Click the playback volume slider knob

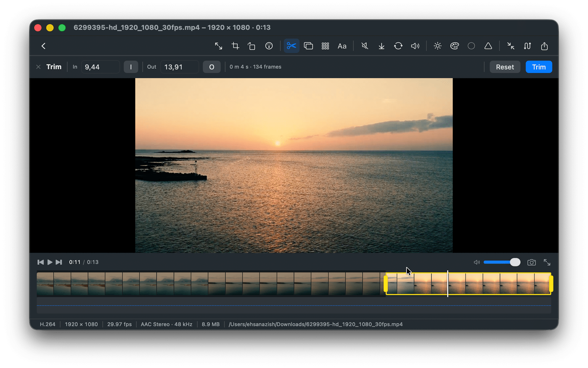coord(515,262)
